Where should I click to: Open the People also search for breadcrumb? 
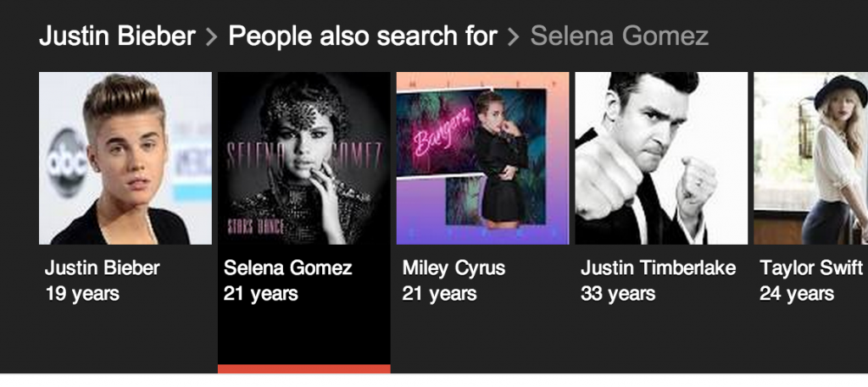click(x=363, y=36)
